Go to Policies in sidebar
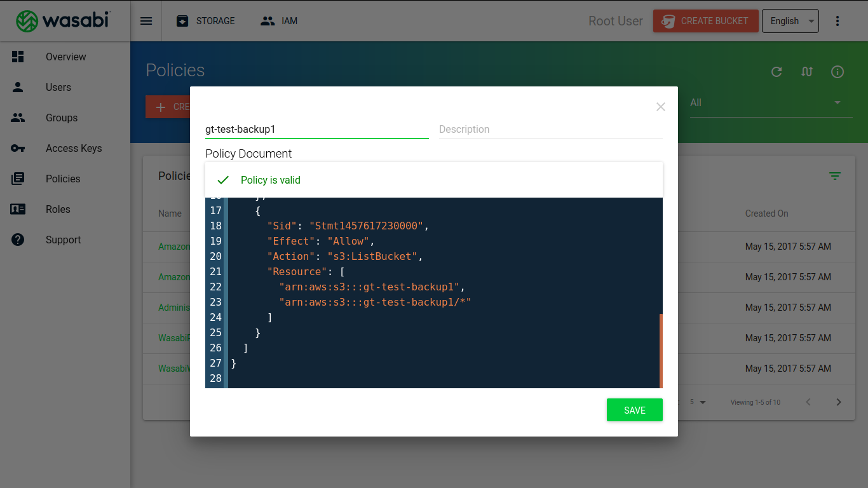Image resolution: width=868 pixels, height=488 pixels. pos(63,179)
